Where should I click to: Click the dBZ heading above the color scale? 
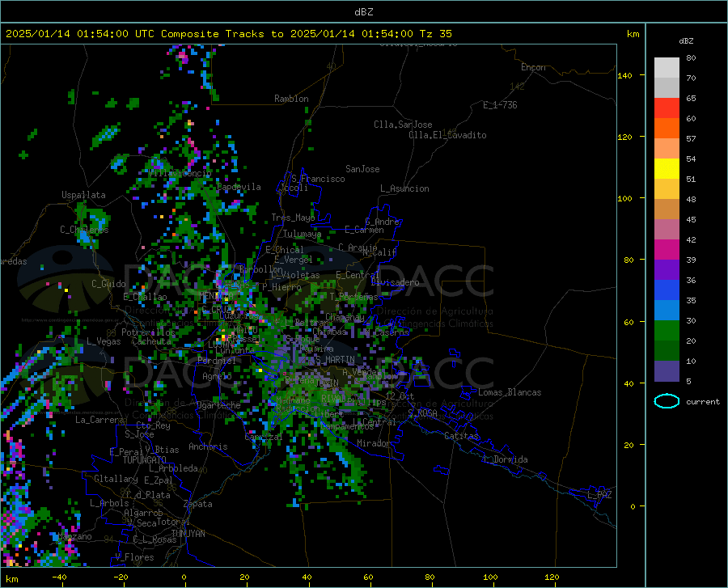click(686, 40)
